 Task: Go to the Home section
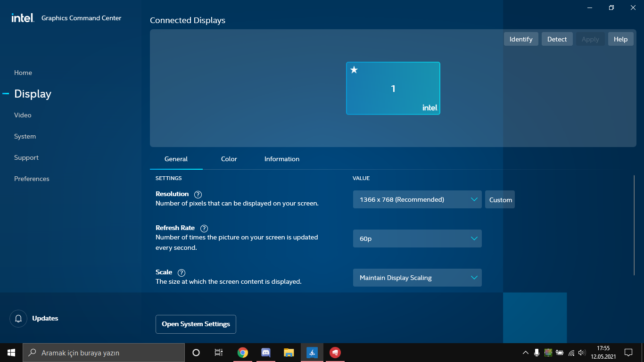click(23, 73)
